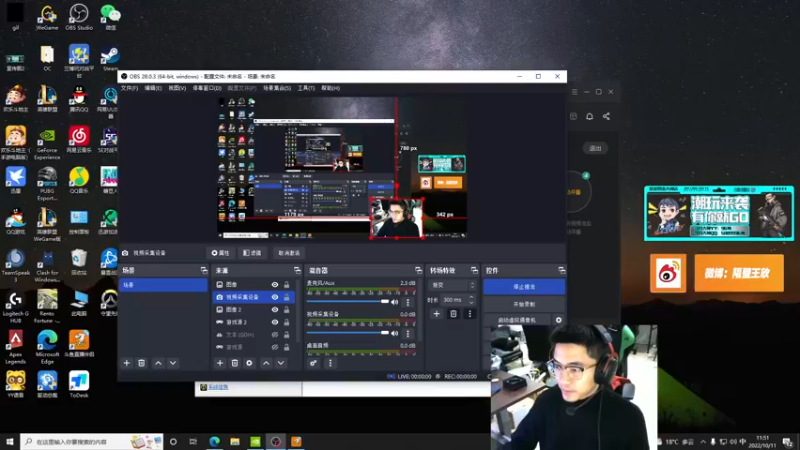
Task: Click the Windows taskbar search box
Action: [92, 441]
